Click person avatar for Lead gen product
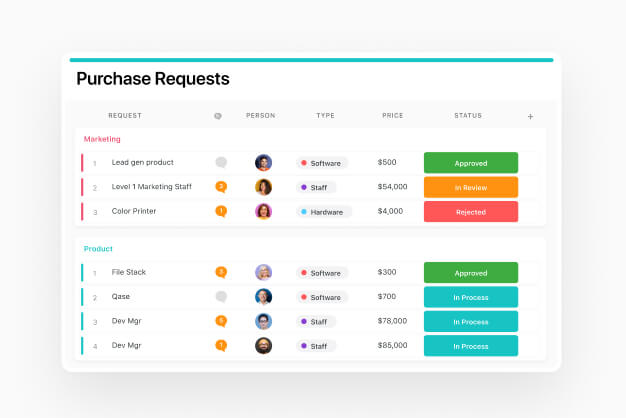 pos(263,162)
